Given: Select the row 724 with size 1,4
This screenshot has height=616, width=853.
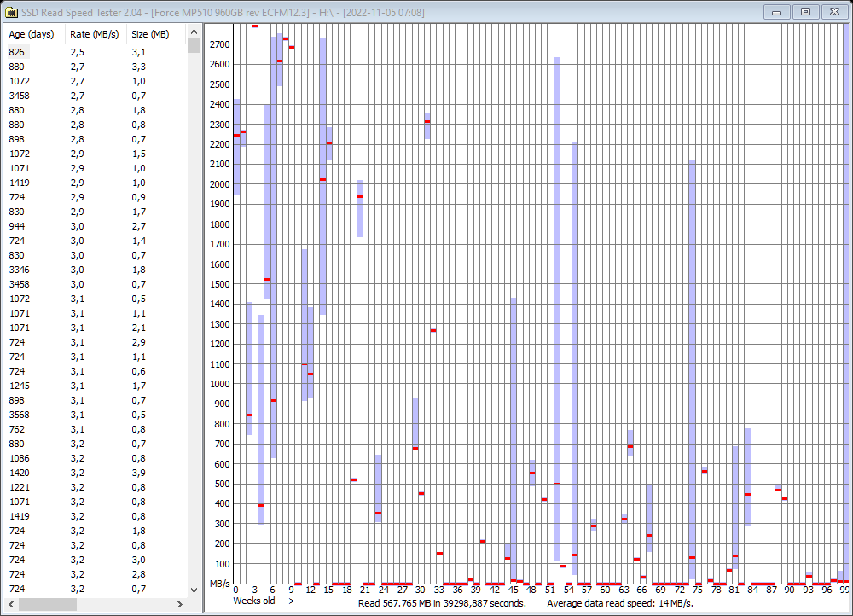Looking at the screenshot, I should (x=96, y=241).
